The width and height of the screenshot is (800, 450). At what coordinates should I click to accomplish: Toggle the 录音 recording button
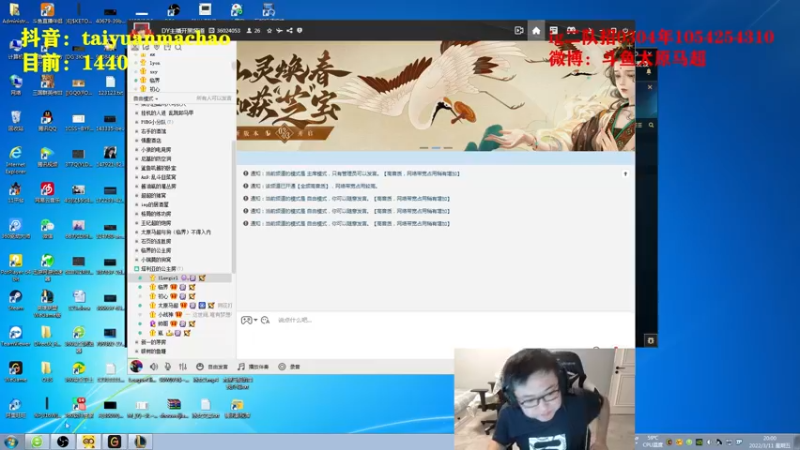tap(289, 366)
